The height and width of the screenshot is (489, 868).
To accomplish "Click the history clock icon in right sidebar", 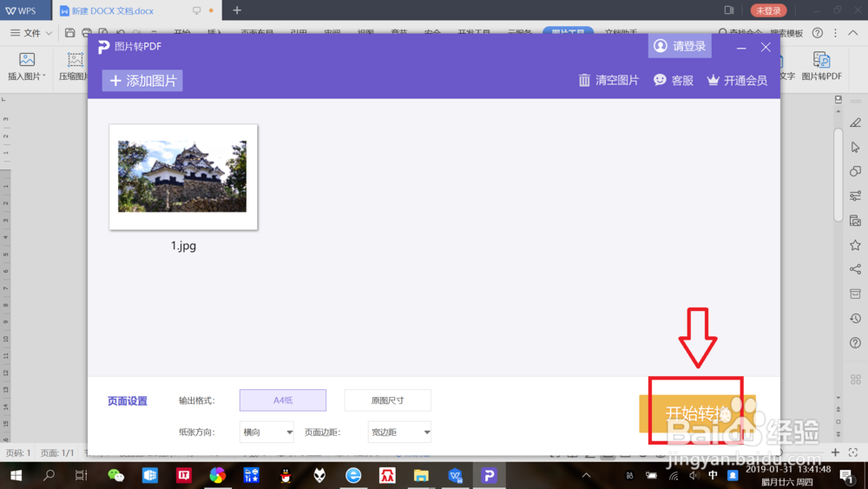I will coord(855,318).
